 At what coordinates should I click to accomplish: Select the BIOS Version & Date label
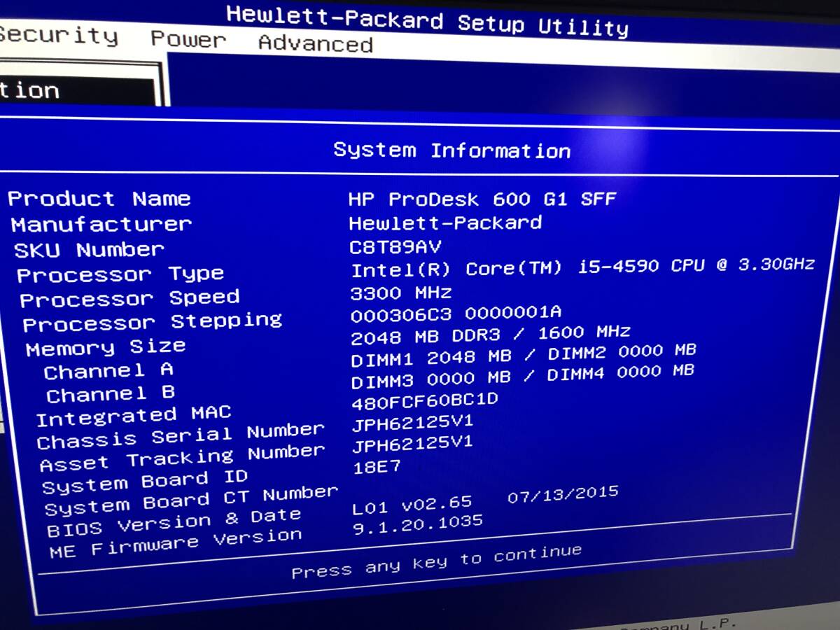174,523
